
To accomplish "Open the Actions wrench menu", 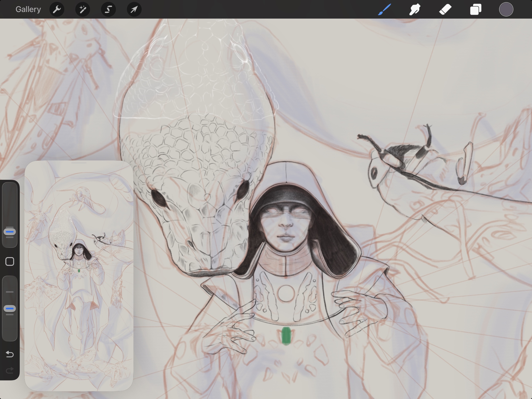I will coord(57,10).
